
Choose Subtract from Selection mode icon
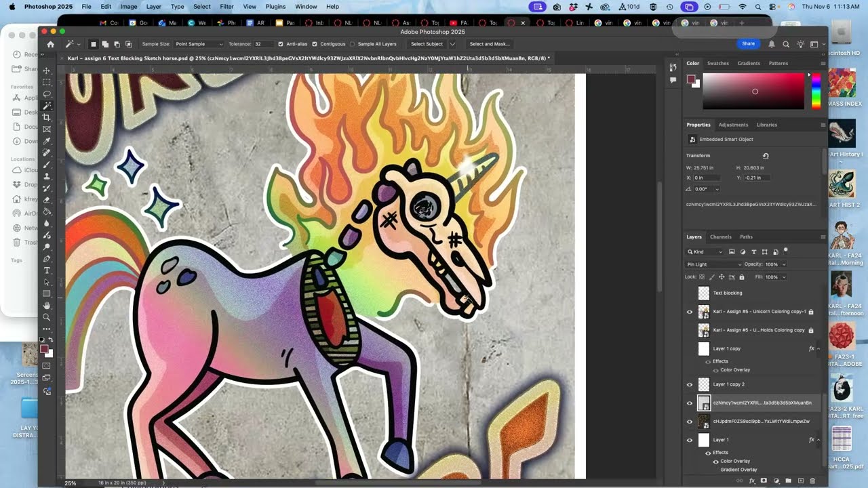pyautogui.click(x=117, y=44)
